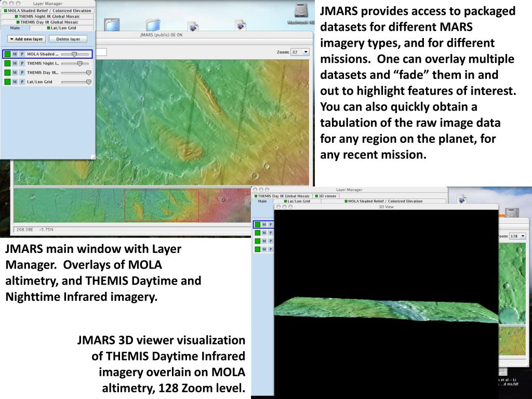Image resolution: width=532 pixels, height=399 pixels.
Task: Click the 'JMARS (public) 0E 0N' title bar
Action: [161, 35]
